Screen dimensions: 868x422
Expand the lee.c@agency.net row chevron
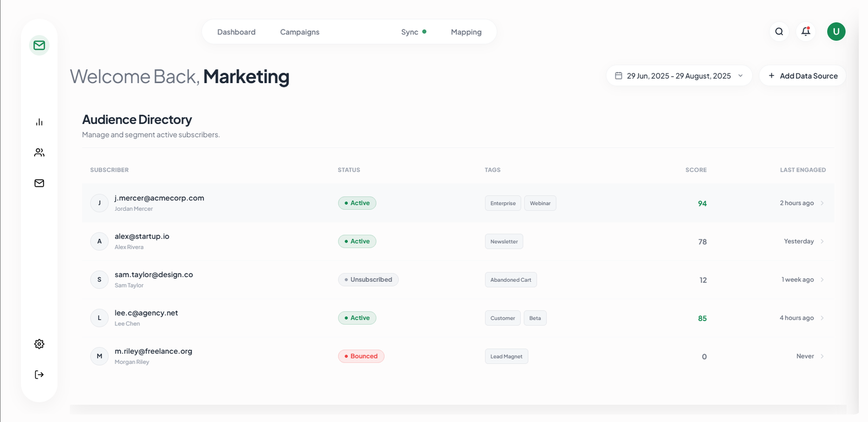pos(822,318)
